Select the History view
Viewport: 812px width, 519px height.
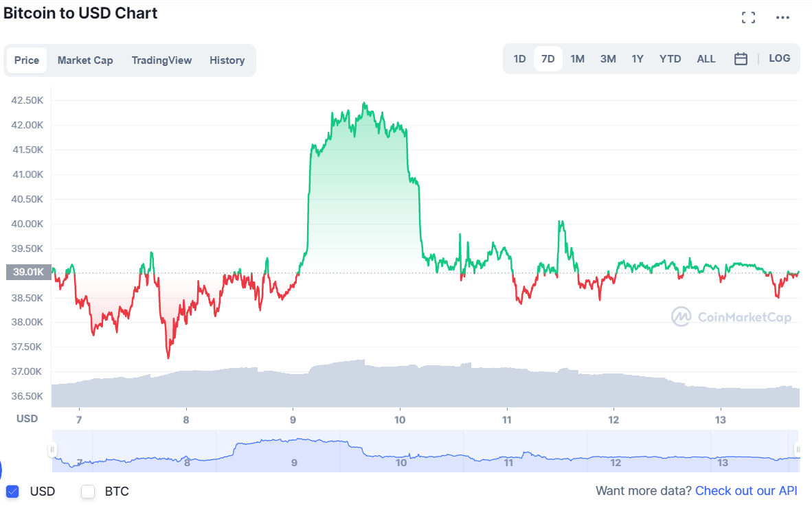pos(227,60)
